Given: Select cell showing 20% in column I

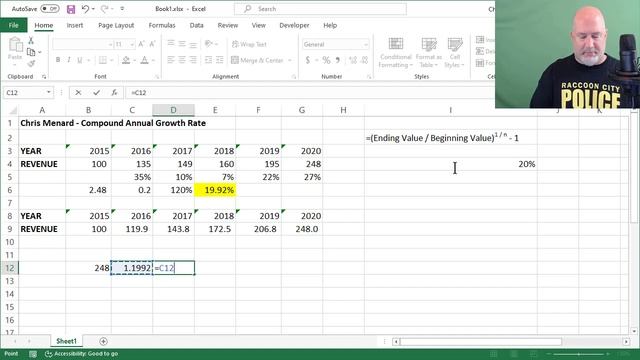Looking at the screenshot, I should [x=451, y=164].
